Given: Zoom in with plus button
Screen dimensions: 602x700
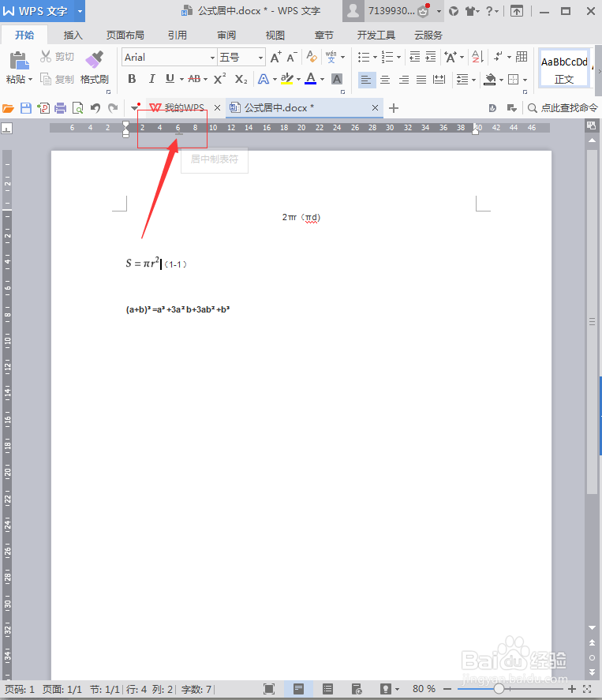Looking at the screenshot, I should pyautogui.click(x=572, y=689).
